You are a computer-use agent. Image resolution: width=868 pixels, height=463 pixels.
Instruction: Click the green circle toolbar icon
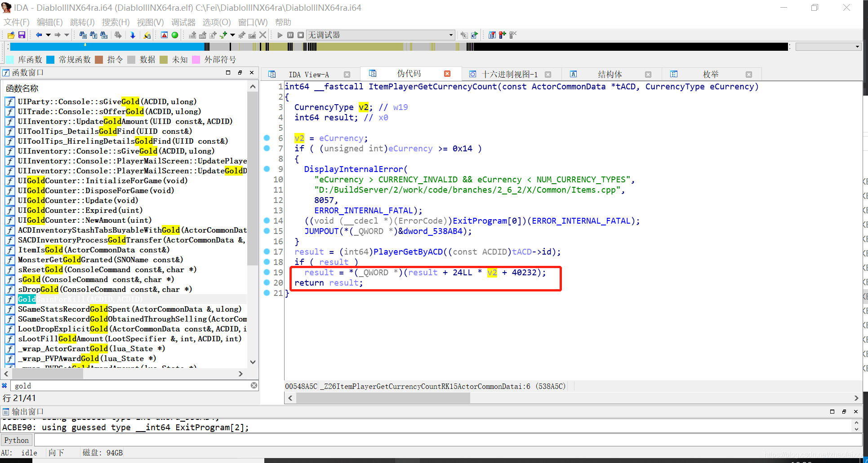pyautogui.click(x=175, y=35)
